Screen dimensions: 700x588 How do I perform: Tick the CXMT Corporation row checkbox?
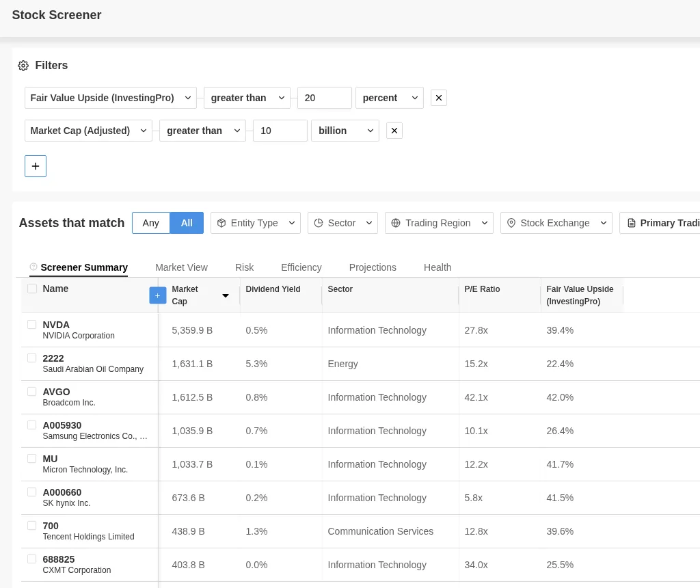pyautogui.click(x=31, y=559)
